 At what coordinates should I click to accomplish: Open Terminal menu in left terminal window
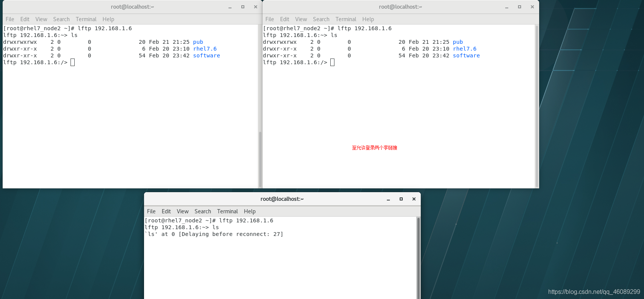point(86,19)
